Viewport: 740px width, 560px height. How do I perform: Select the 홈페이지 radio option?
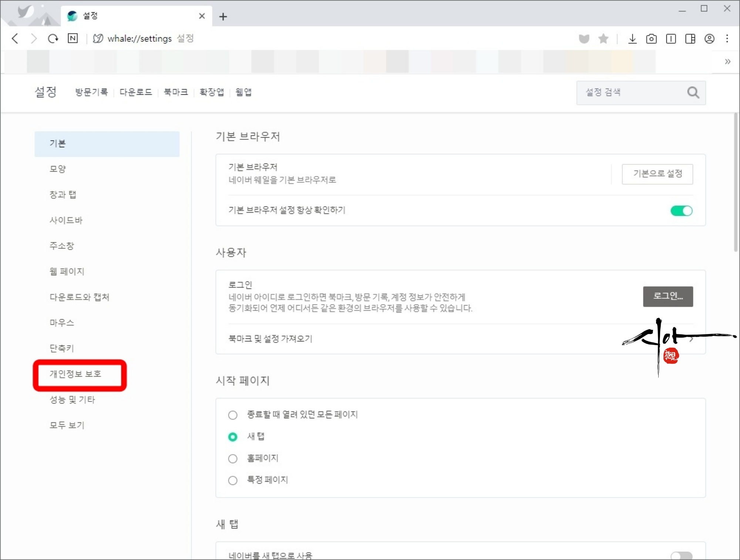233,459
